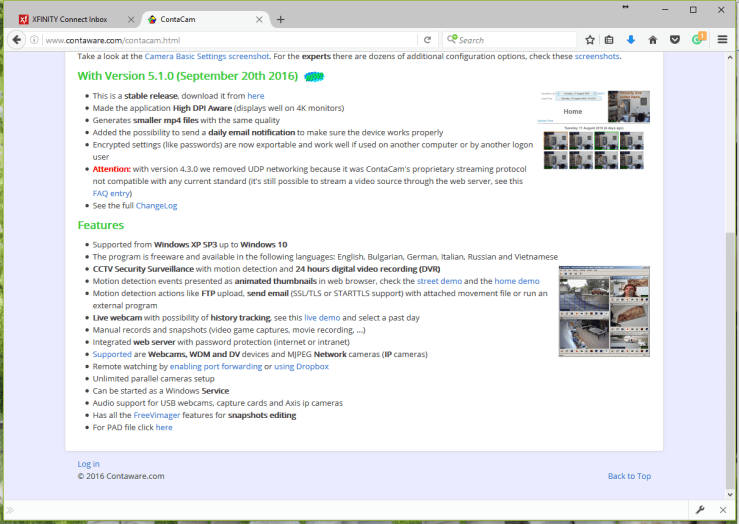This screenshot has height=524, width=739.
Task: Click the Log in link
Action: click(x=88, y=464)
